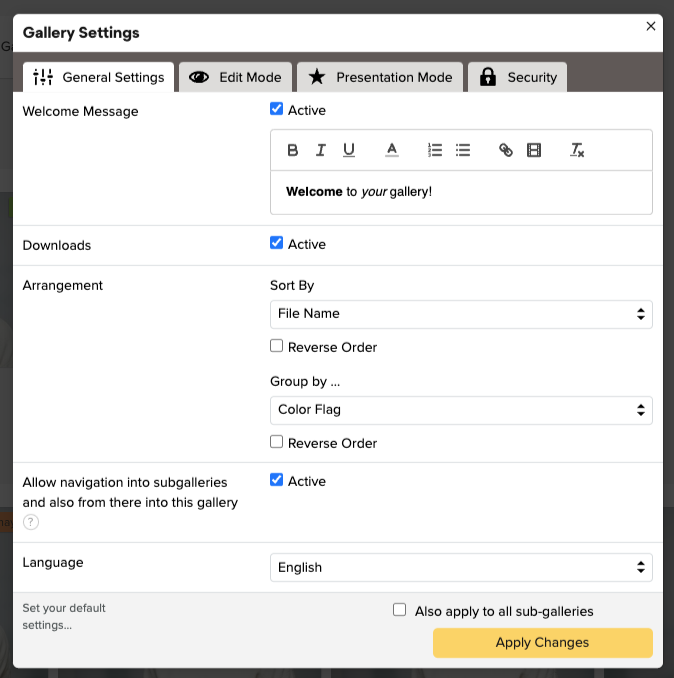The width and height of the screenshot is (674, 678).
Task: Switch to the Presentation Mode tab
Action: (380, 77)
